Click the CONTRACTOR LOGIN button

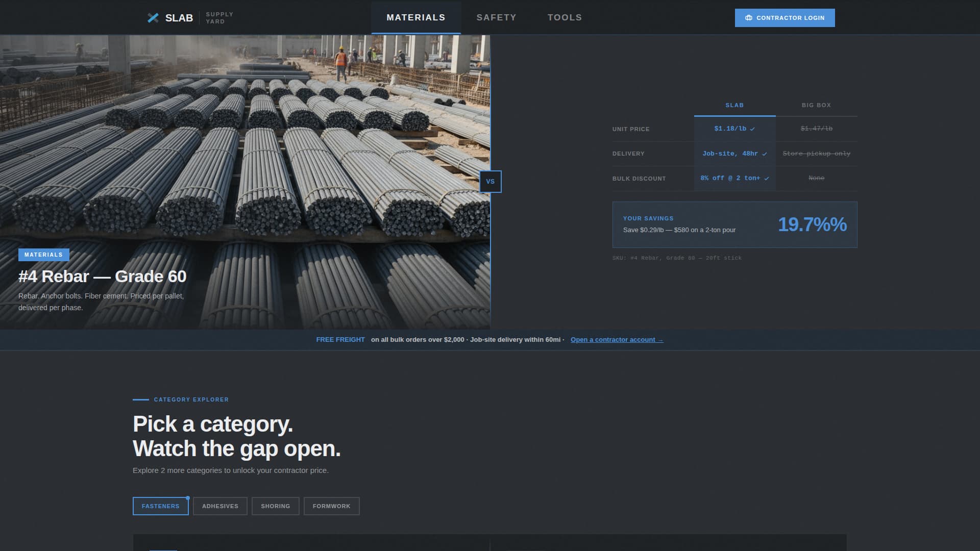point(785,17)
